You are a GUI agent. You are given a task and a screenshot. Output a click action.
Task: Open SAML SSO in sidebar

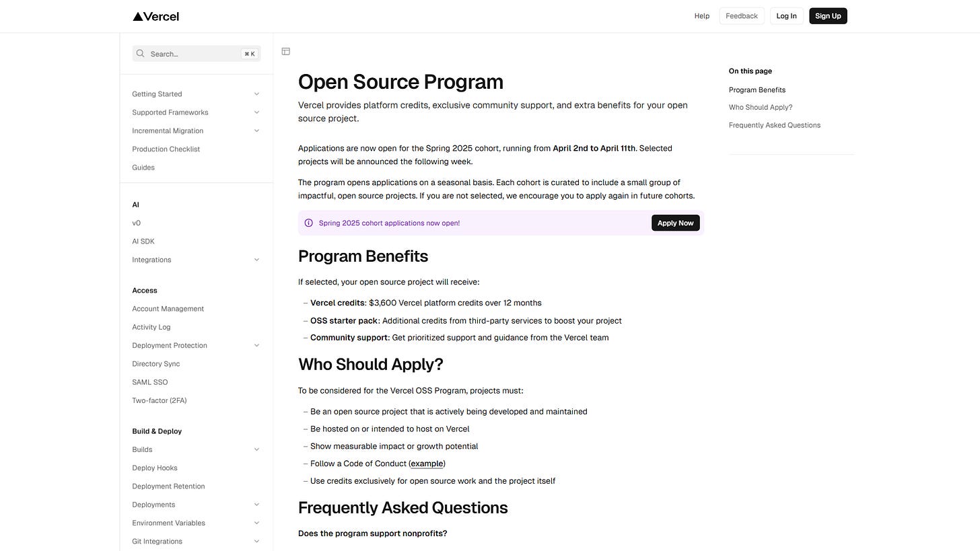click(x=150, y=382)
